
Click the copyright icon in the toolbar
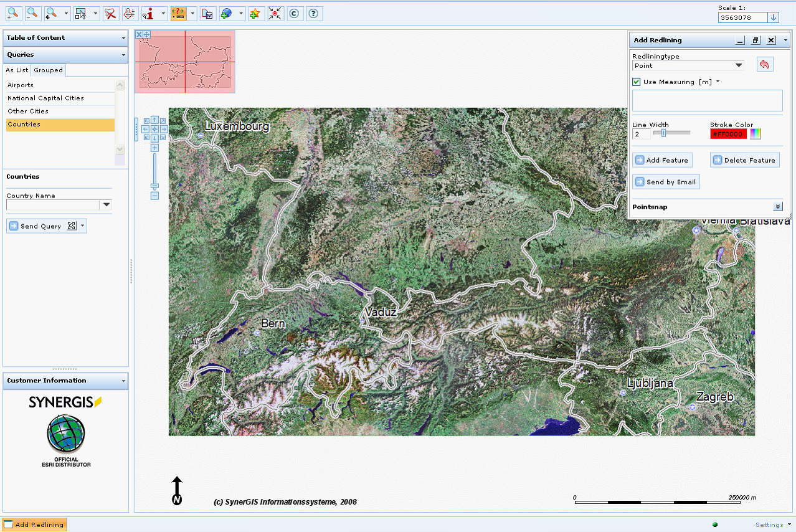coord(293,13)
